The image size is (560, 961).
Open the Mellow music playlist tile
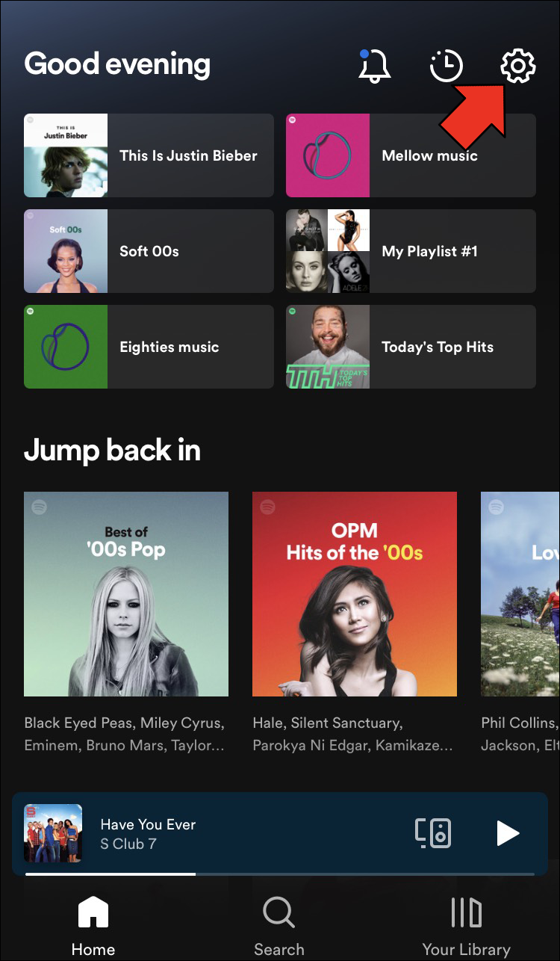click(x=411, y=155)
